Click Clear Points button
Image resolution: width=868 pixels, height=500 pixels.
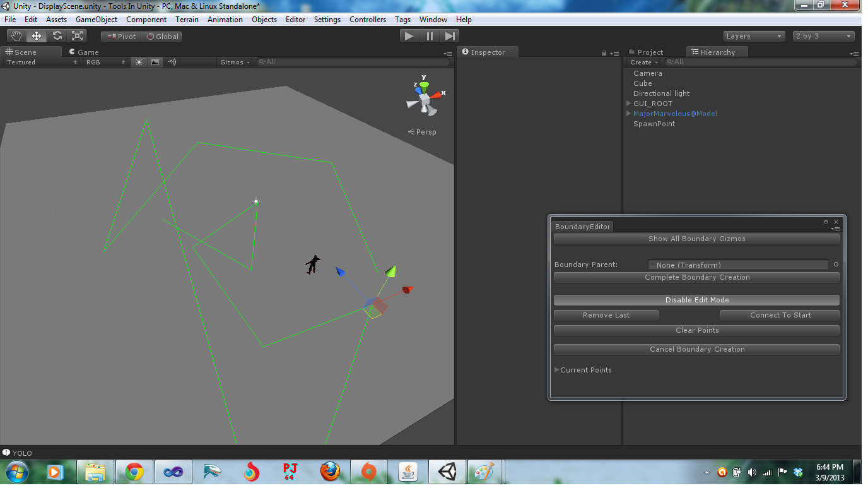point(696,330)
